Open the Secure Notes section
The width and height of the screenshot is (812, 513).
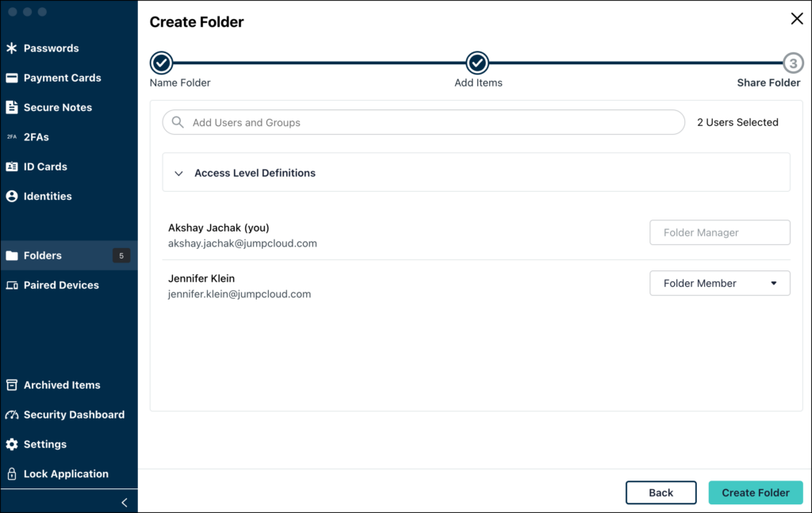click(x=13, y=107)
